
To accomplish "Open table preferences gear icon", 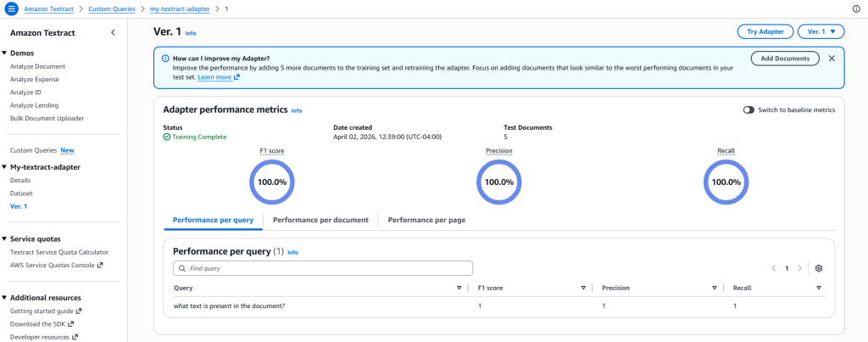I will pos(820,268).
